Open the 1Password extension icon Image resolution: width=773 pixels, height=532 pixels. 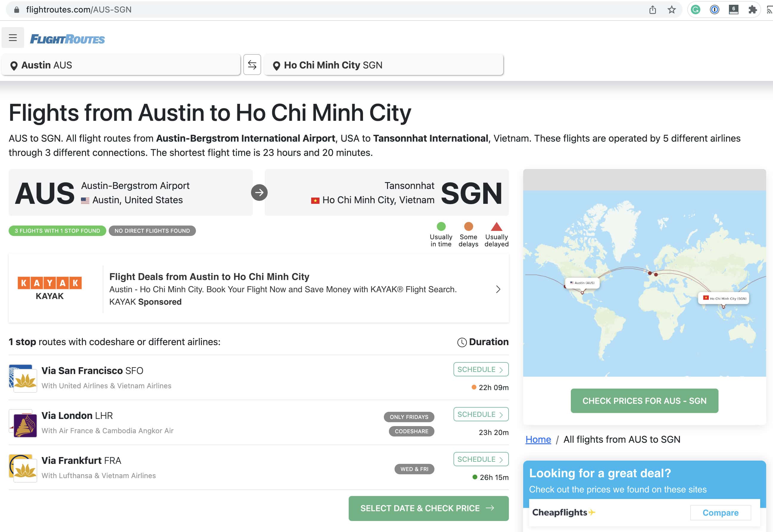(x=714, y=10)
